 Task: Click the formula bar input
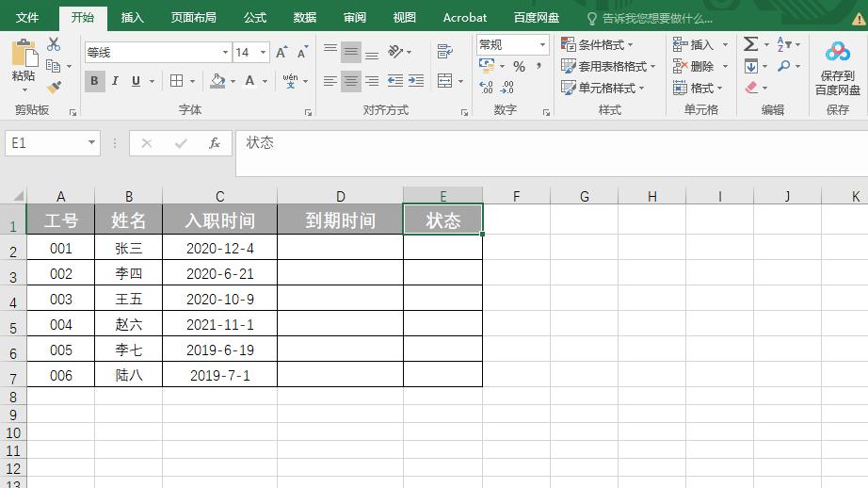pyautogui.click(x=552, y=154)
